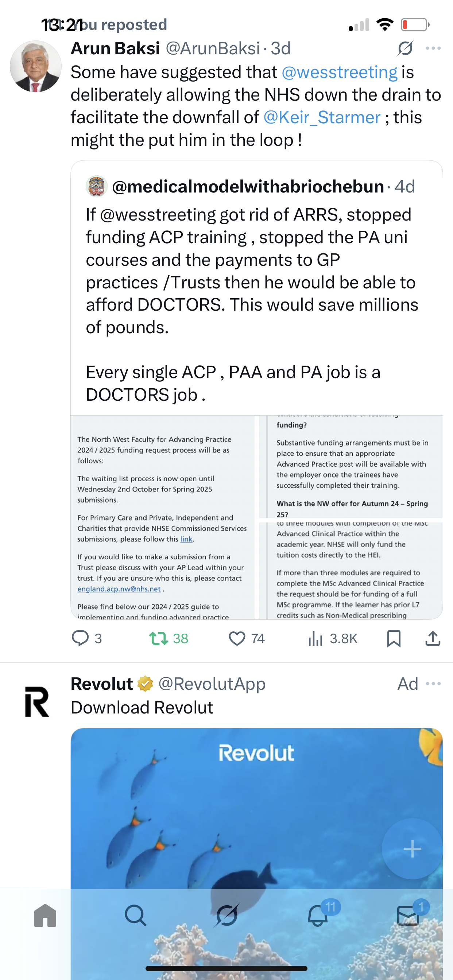
Task: Undo the repost showing 38
Action: (x=159, y=638)
